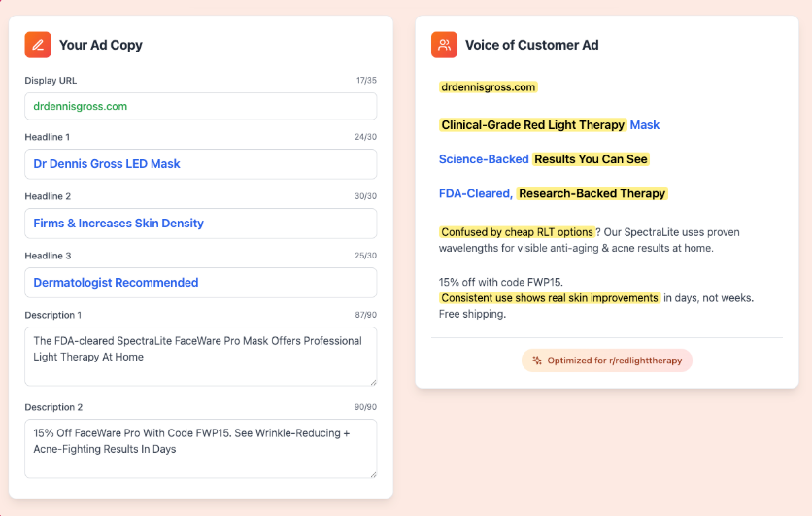This screenshot has width=812, height=516.
Task: Click into the Description 2 textarea
Action: coord(201,449)
